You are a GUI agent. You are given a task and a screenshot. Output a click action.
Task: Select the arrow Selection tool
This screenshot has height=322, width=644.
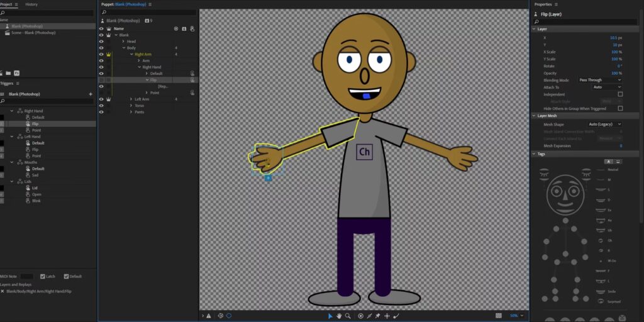[330, 316]
